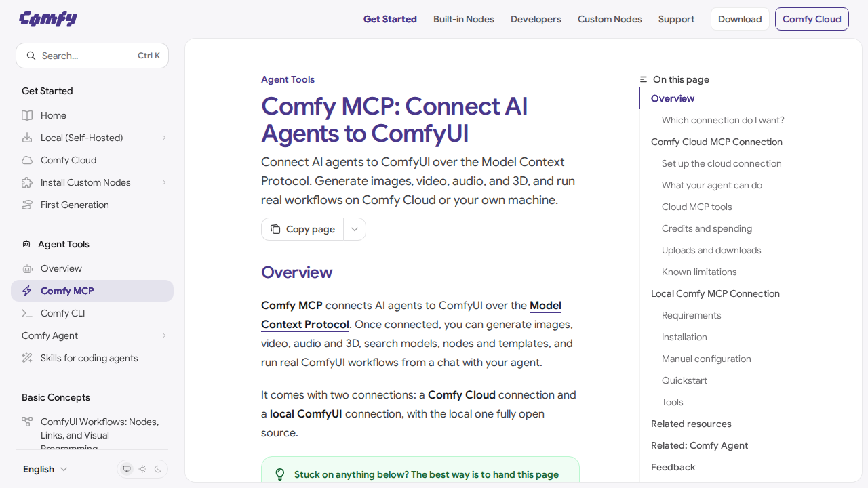Click the Comfy logo
The image size is (868, 488).
(48, 18)
